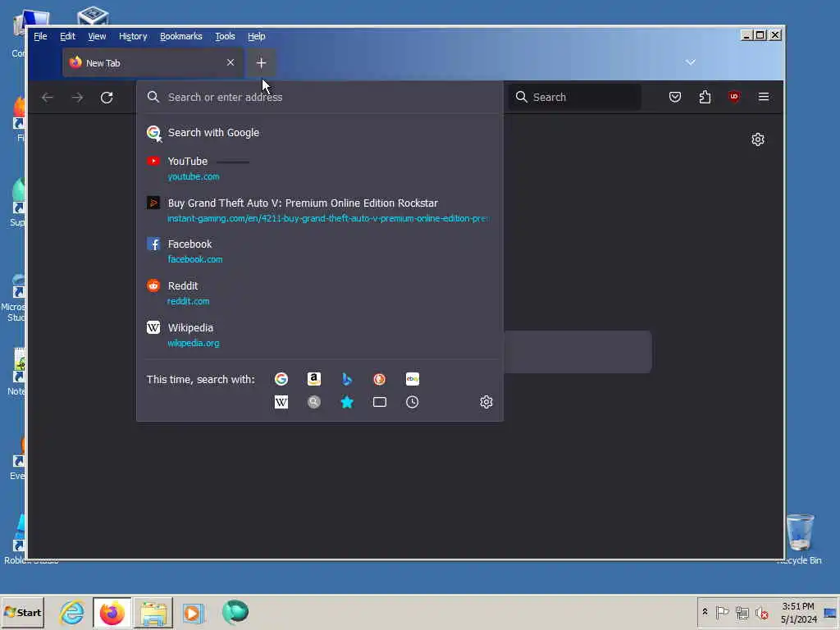The image size is (840, 630).
Task: Click the toolbar Search box
Action: pos(575,97)
